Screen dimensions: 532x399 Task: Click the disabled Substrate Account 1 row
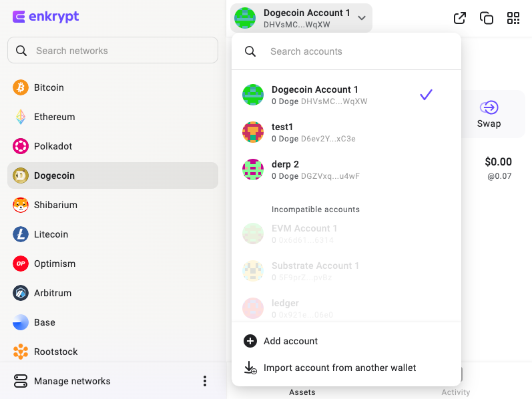(x=346, y=271)
